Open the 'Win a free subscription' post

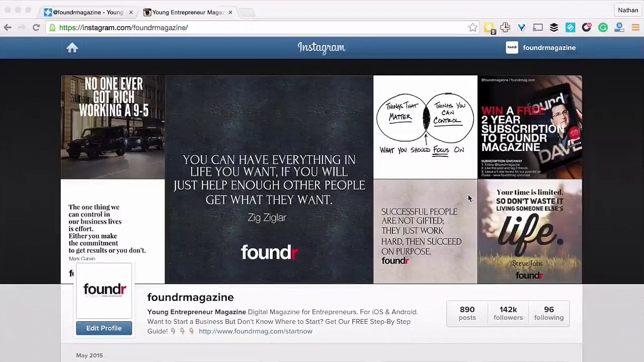point(530,127)
